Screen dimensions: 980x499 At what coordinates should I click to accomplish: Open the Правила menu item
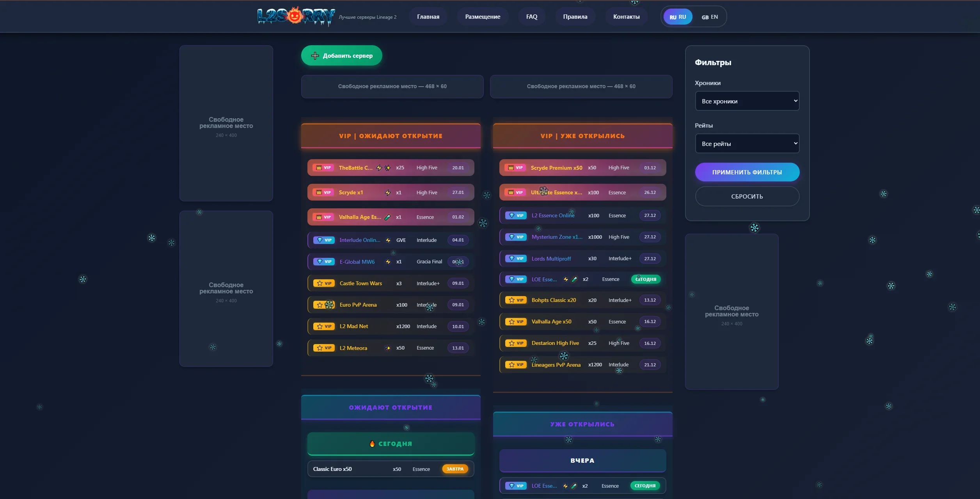point(575,17)
